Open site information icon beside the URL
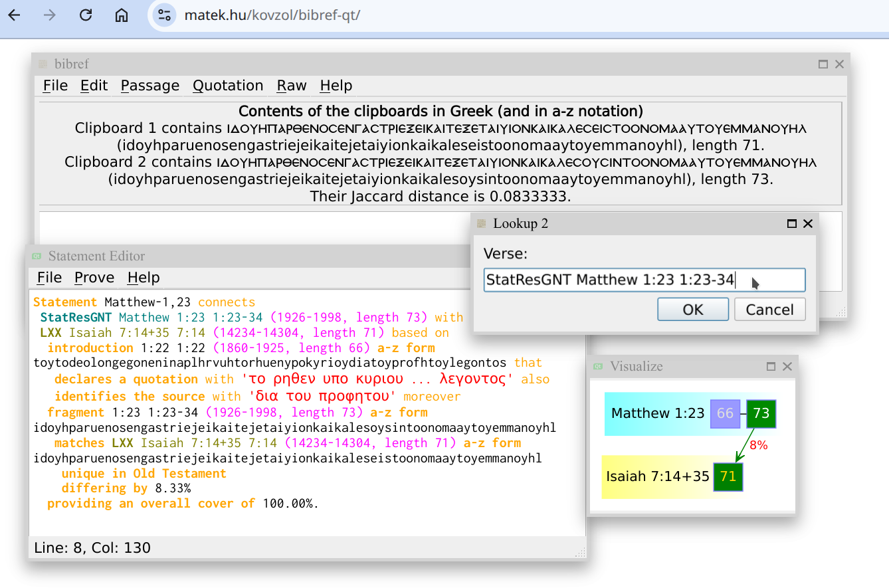 (164, 15)
